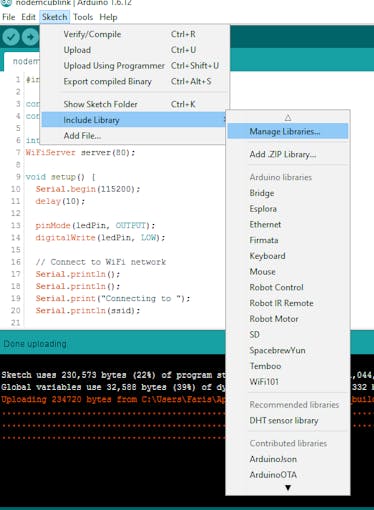
Task: Include the Firmata library
Action: coord(288,240)
